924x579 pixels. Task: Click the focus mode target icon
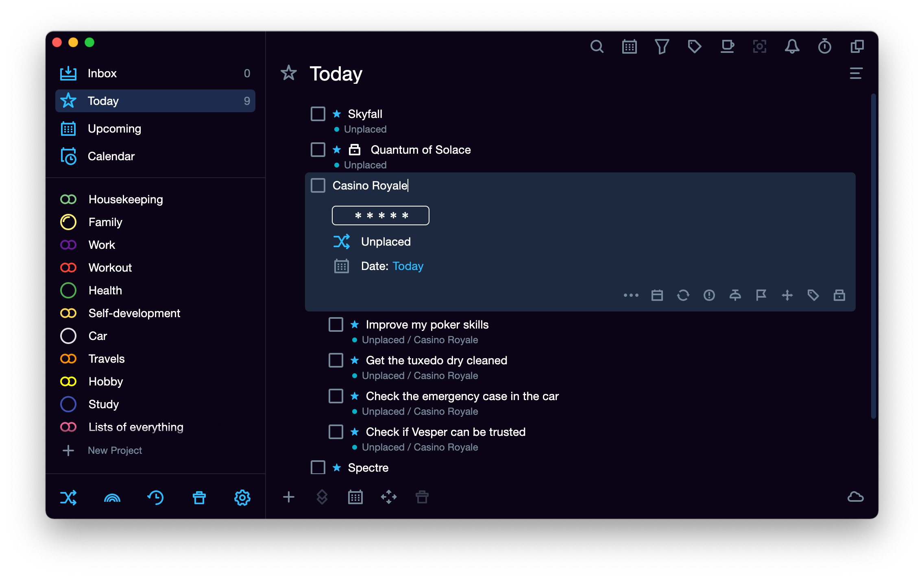[759, 47]
